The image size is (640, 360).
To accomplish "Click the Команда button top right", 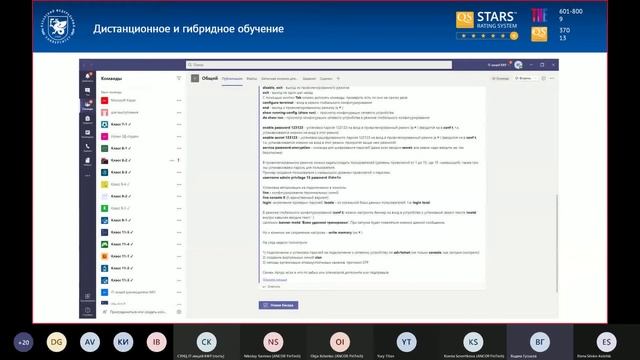I will pyautogui.click(x=500, y=78).
